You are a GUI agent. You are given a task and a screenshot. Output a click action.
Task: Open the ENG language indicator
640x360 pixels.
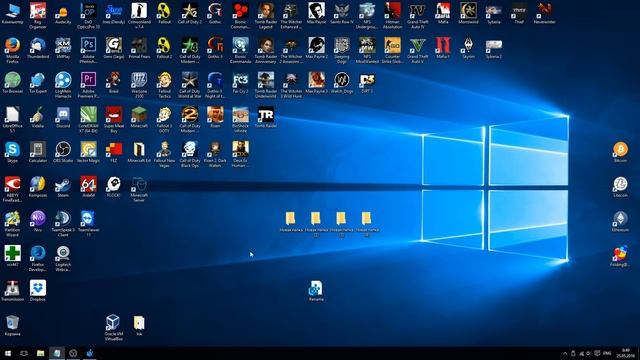pos(607,353)
